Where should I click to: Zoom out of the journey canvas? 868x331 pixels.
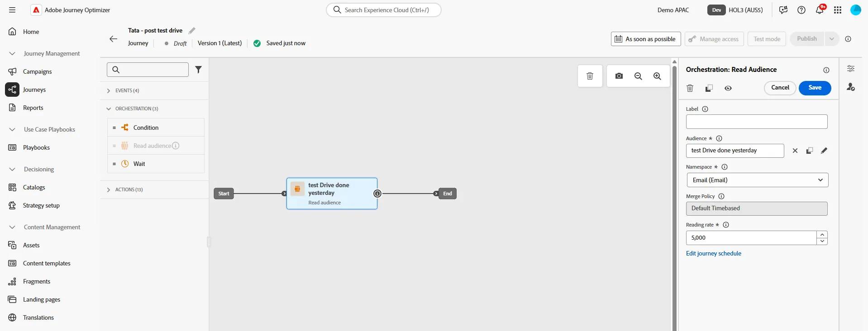click(638, 76)
